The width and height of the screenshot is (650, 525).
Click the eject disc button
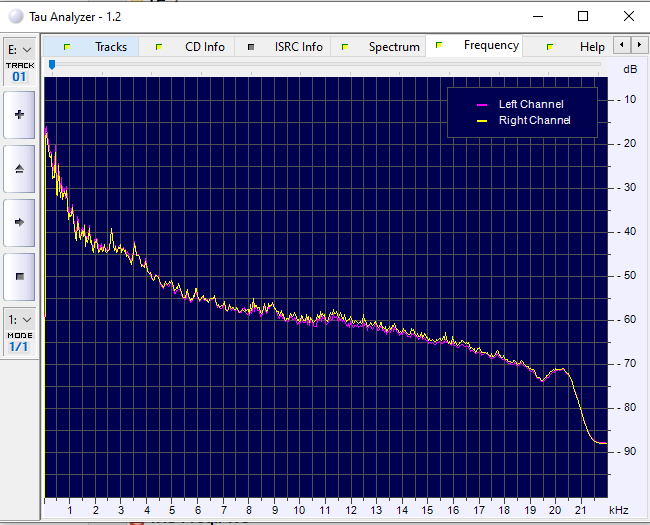19,169
